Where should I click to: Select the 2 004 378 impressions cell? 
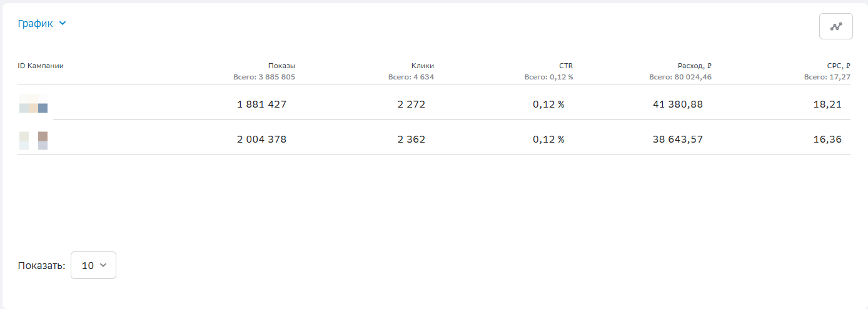(x=261, y=139)
